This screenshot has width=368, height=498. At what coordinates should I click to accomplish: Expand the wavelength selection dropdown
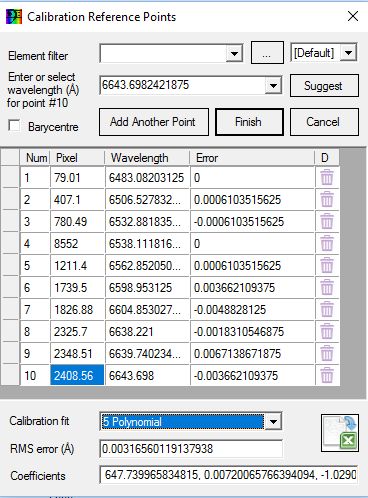pyautogui.click(x=273, y=86)
